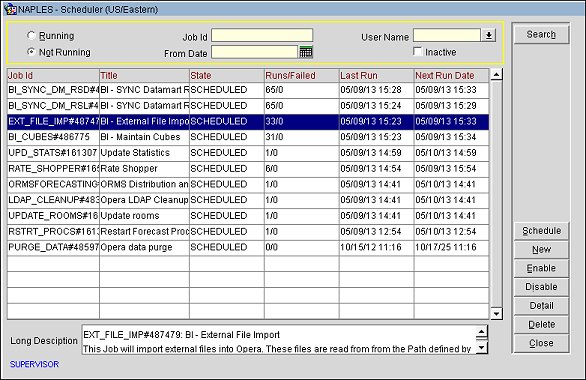This screenshot has height=380, width=586.
Task: Tick the Inactive checkbox
Action: [x=417, y=52]
